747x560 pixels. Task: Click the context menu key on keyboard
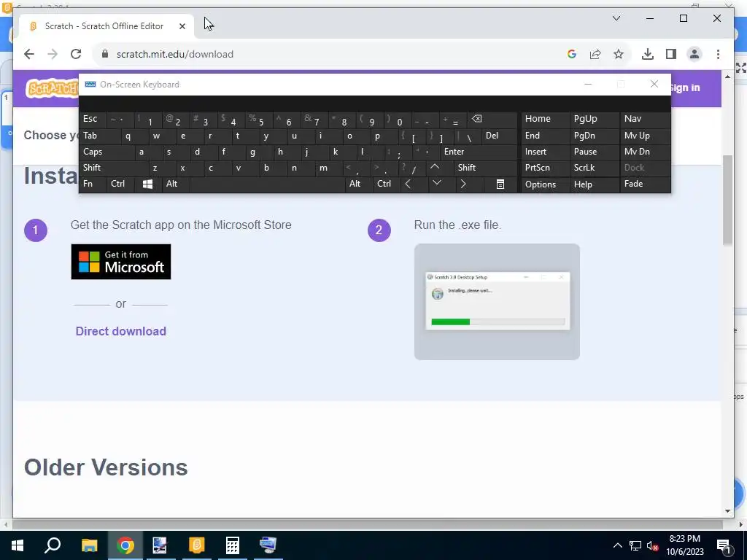coord(500,184)
